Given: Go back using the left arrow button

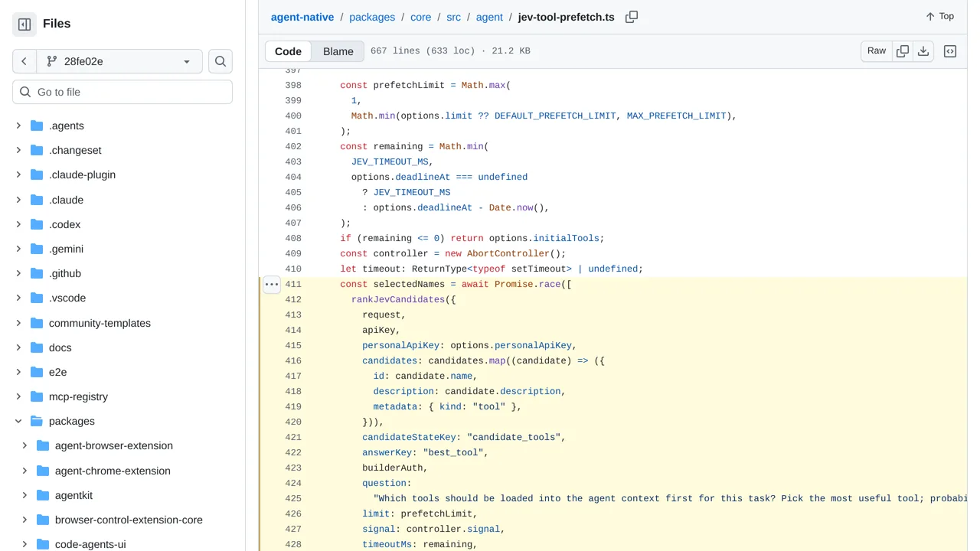Looking at the screenshot, I should pos(24,61).
